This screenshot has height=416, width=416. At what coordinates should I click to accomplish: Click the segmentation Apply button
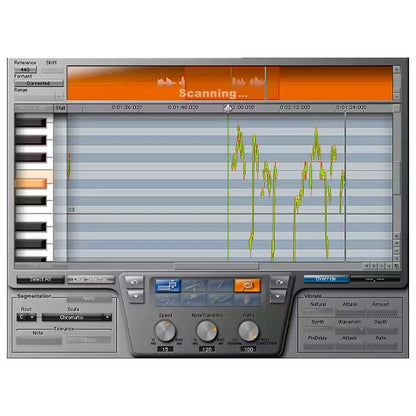tap(89, 299)
